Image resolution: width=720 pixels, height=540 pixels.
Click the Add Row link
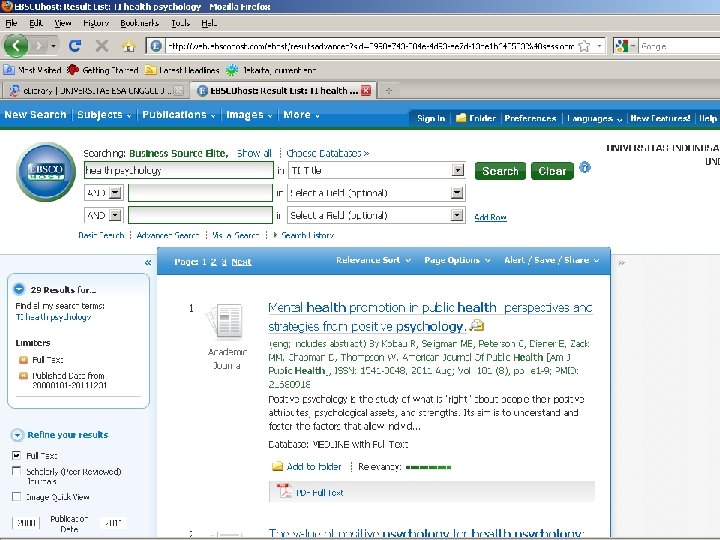tap(490, 217)
